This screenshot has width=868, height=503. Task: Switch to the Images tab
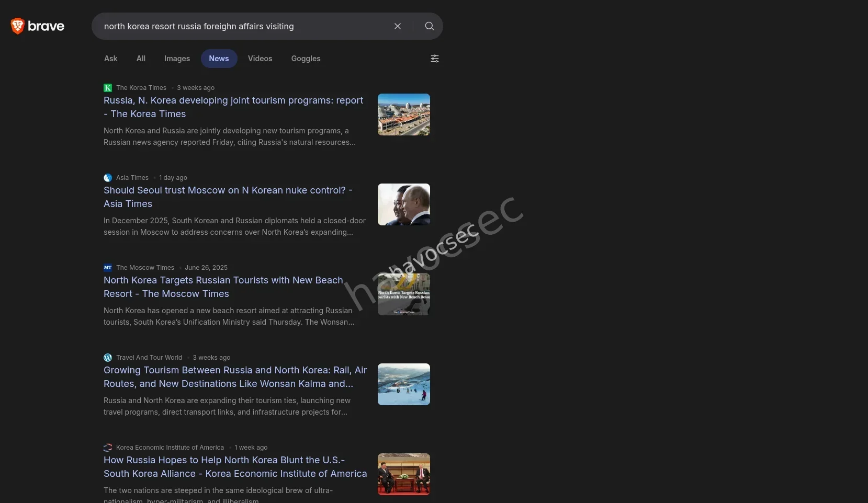tap(177, 59)
